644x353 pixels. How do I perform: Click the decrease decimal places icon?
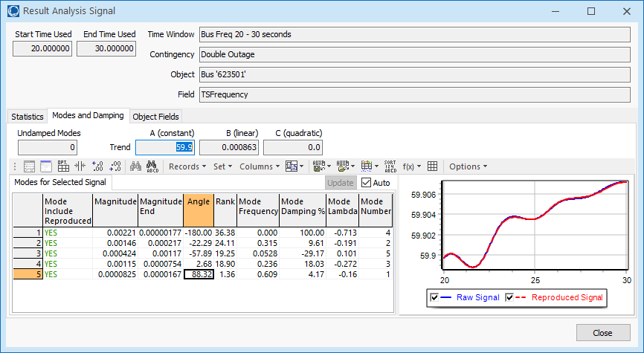pyautogui.click(x=114, y=166)
